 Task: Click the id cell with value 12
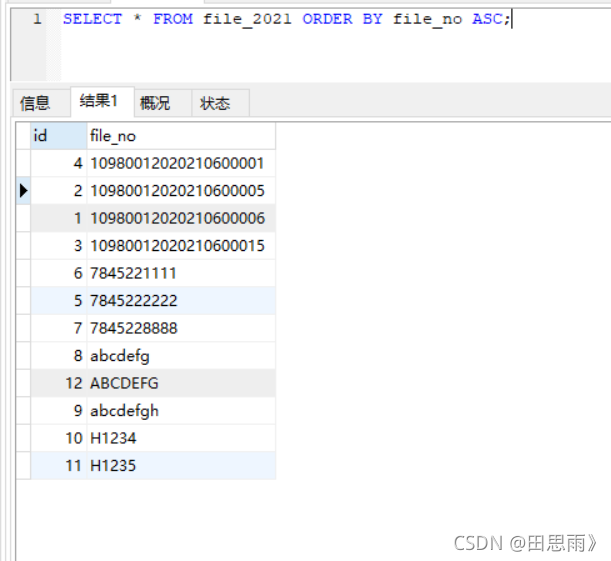coord(58,383)
